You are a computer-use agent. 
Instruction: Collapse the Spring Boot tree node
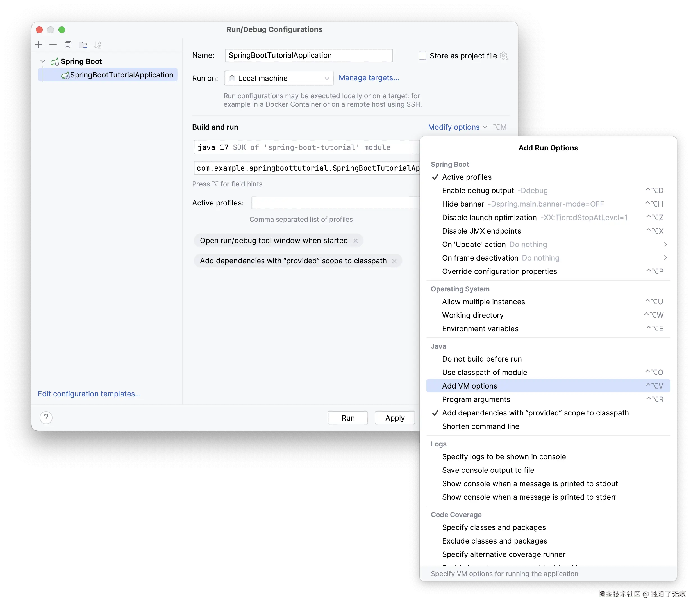click(43, 61)
